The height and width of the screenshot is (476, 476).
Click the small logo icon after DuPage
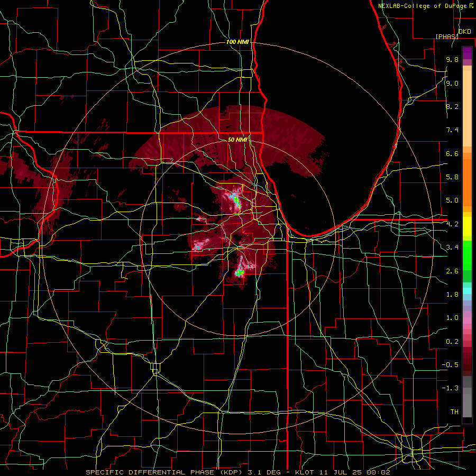click(x=471, y=5)
